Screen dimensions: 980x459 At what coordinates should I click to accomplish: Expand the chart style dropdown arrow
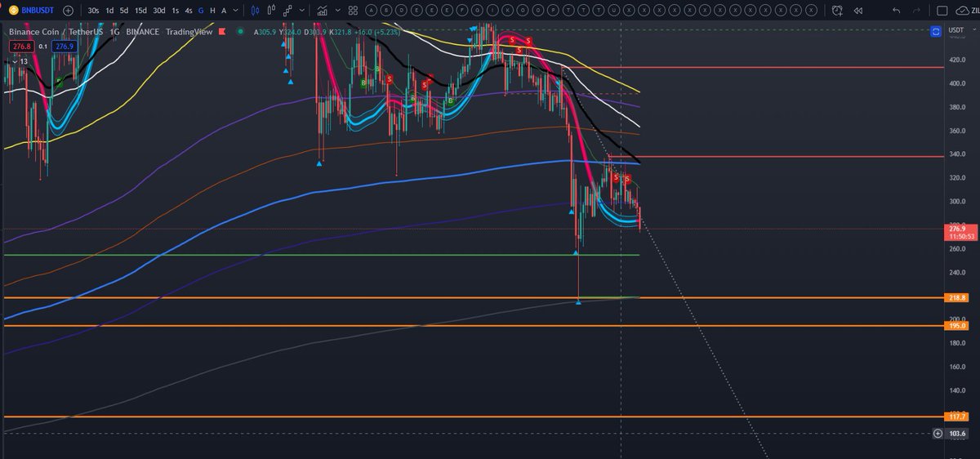301,11
